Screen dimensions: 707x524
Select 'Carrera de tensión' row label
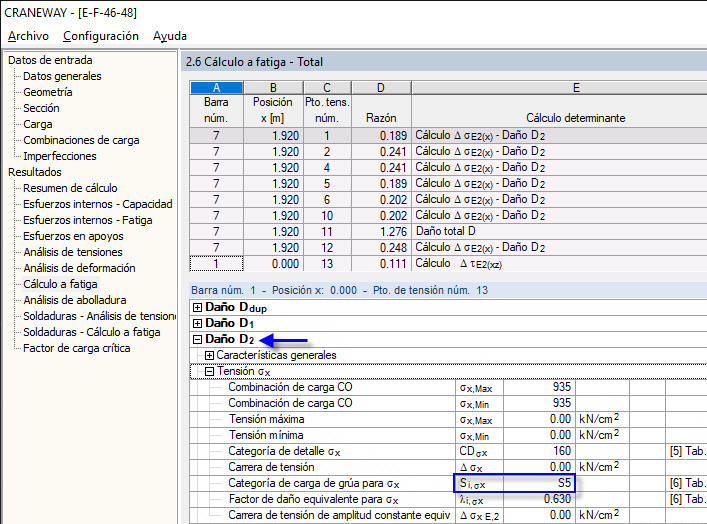[271, 467]
